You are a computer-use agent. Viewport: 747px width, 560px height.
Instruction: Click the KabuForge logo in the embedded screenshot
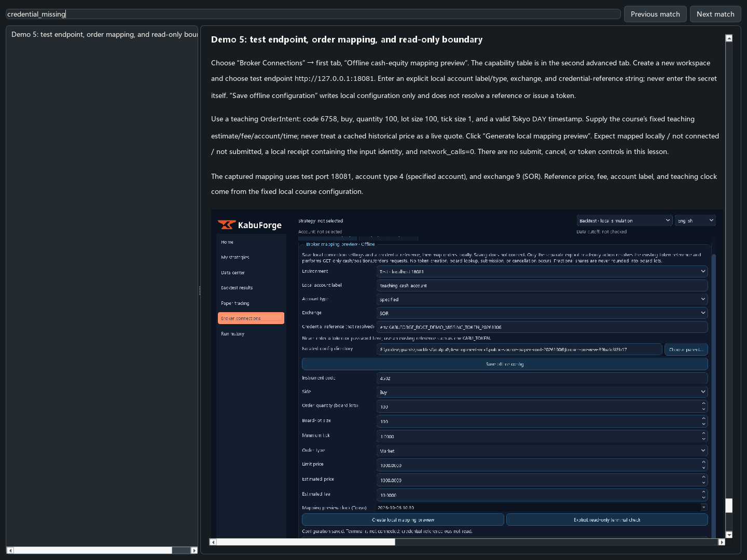coord(250,225)
